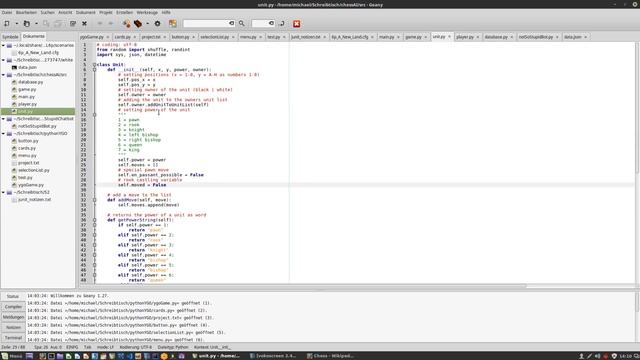
Task: Clear the toolbar search field
Action: pyautogui.click(x=231, y=24)
